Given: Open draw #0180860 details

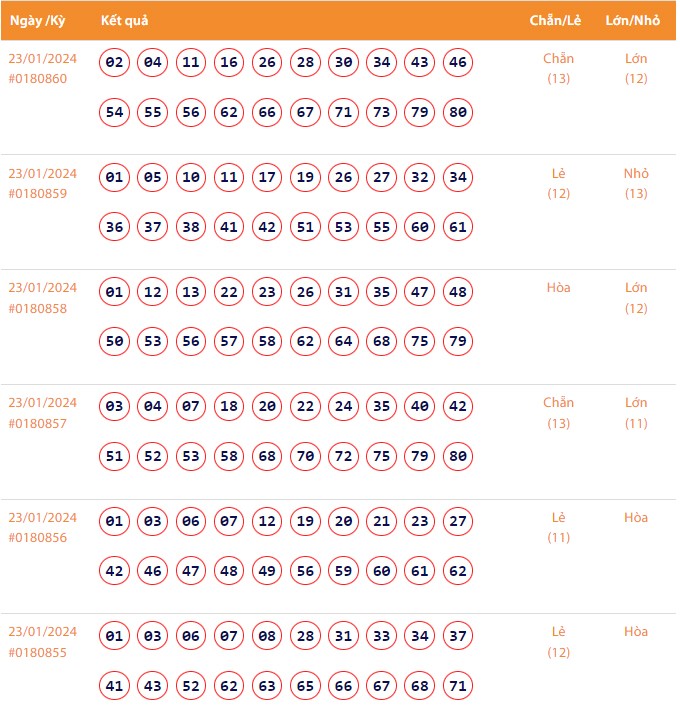Looking at the screenshot, I should 38,79.
